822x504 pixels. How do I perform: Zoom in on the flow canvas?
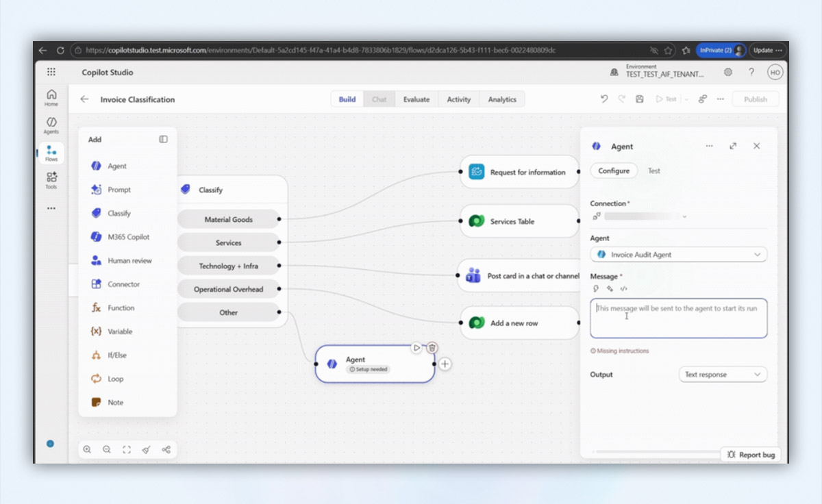(87, 450)
